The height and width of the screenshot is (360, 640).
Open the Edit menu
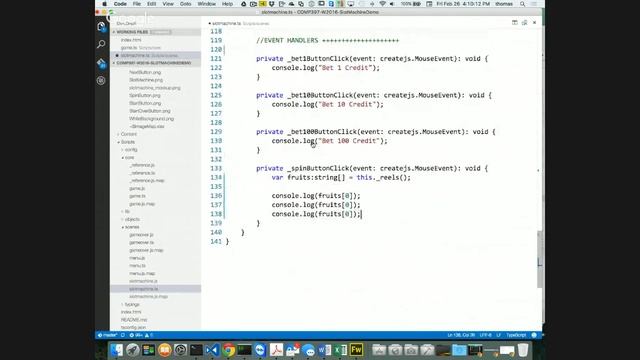152,4
